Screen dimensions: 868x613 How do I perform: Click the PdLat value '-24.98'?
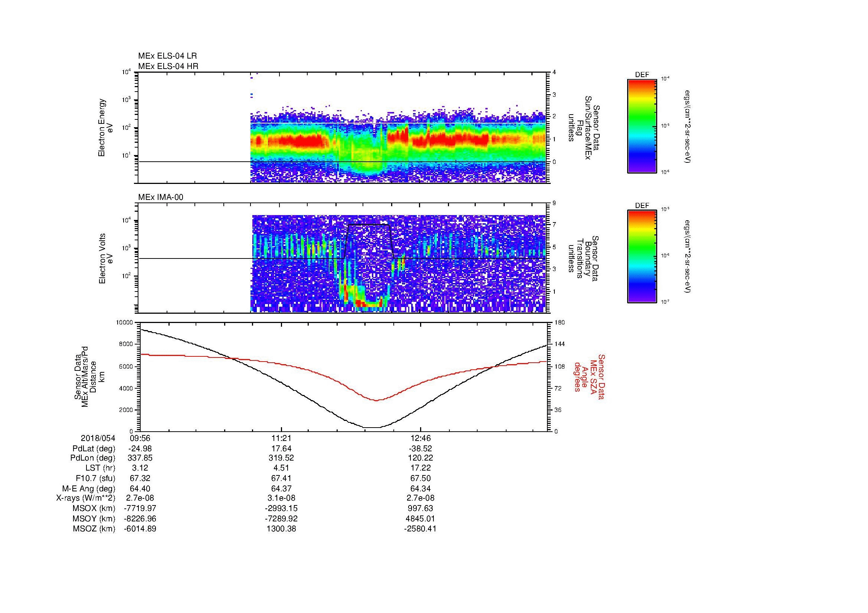point(140,449)
